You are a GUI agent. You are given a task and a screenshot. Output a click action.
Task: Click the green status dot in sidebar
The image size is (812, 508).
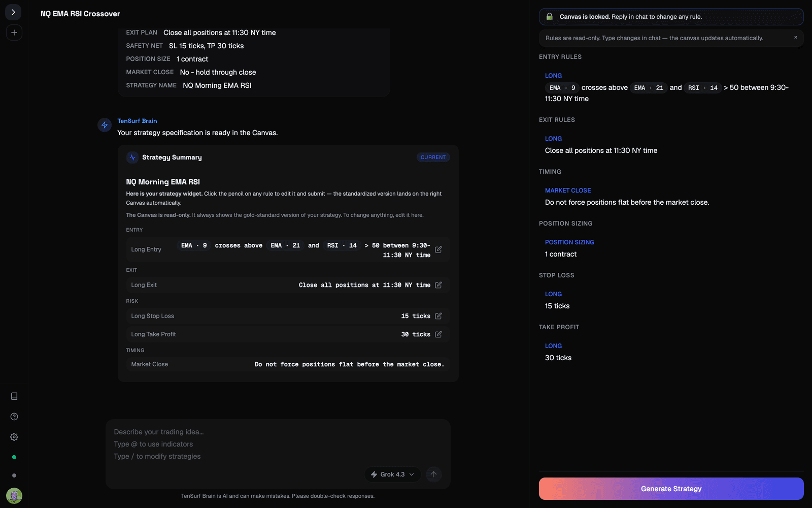pyautogui.click(x=14, y=457)
